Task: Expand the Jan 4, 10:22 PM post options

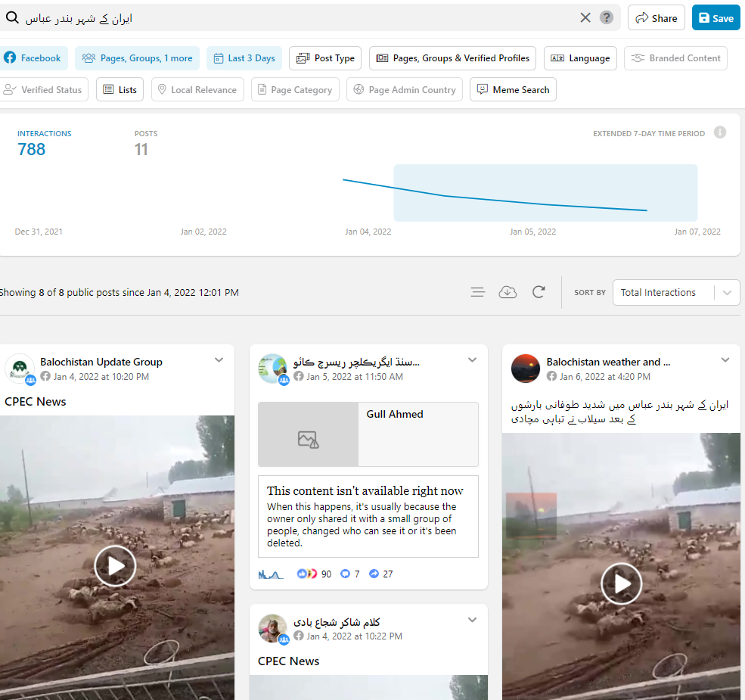Action: (x=472, y=620)
